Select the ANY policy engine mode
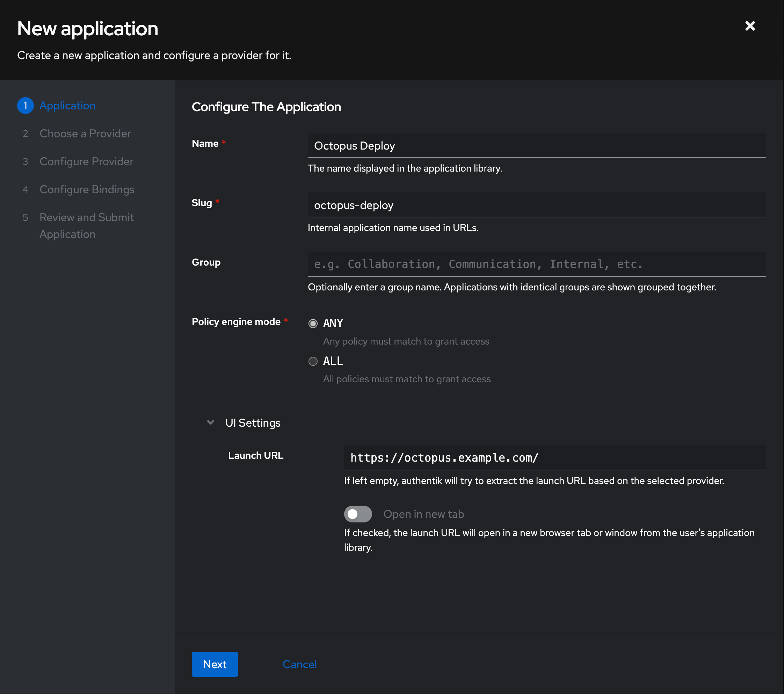The height and width of the screenshot is (694, 784). (313, 323)
